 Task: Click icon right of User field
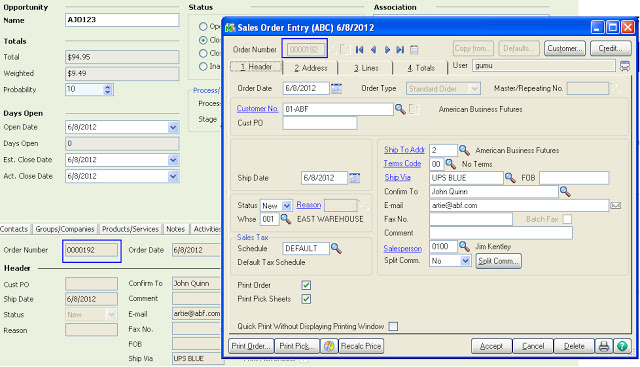[624, 66]
